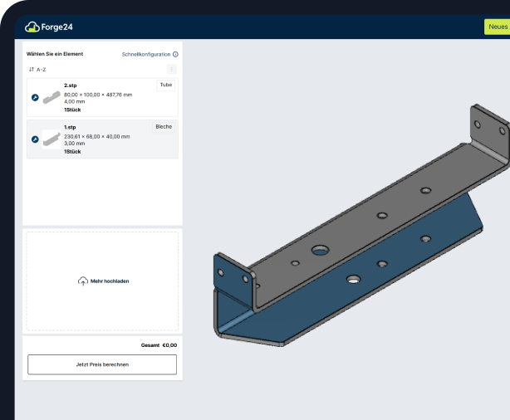Click the cloud upload icon
510x420 pixels.
pos(82,281)
